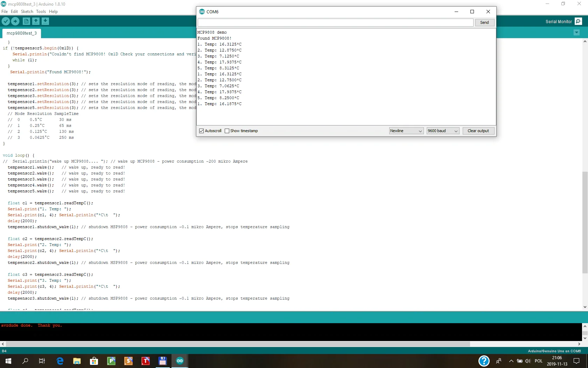Open the Action Center notification icon
Viewport: 588px width, 368px height.
point(576,361)
